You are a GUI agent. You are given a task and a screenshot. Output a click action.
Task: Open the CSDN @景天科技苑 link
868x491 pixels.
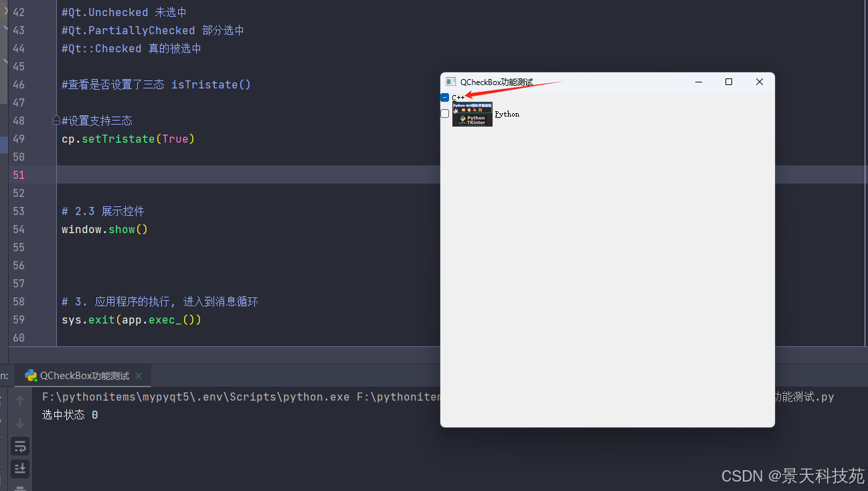point(792,476)
